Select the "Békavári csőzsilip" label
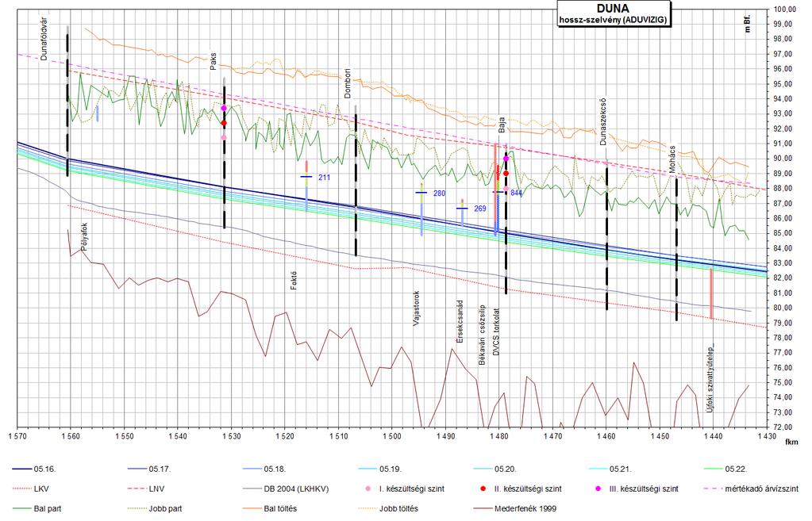Viewport: 812px width, 521px height. tap(482, 335)
